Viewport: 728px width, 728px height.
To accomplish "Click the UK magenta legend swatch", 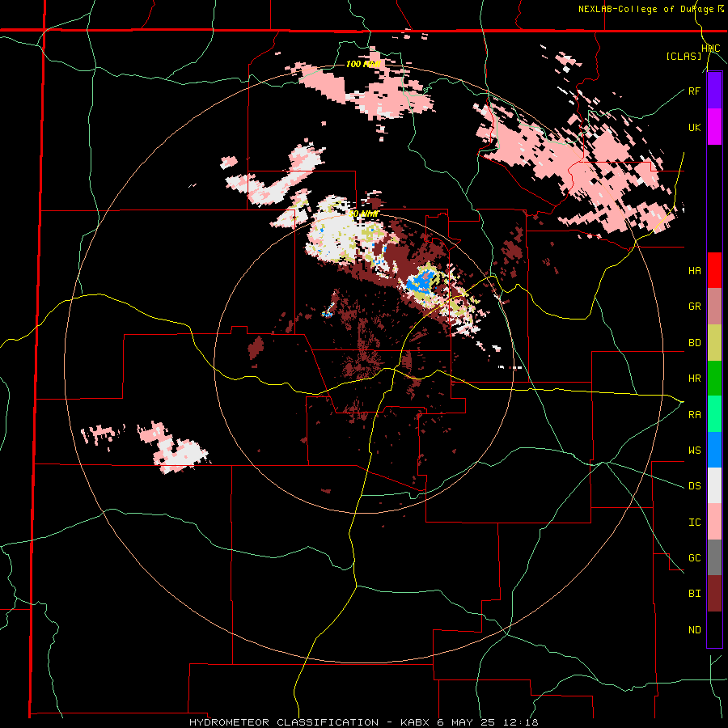I will (714, 127).
